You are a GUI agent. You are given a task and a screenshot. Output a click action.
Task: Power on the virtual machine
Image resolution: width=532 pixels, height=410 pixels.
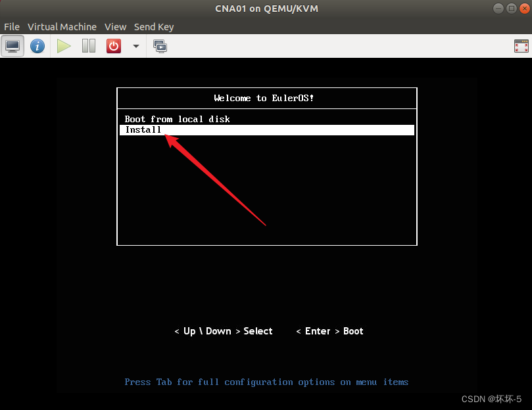(64, 46)
